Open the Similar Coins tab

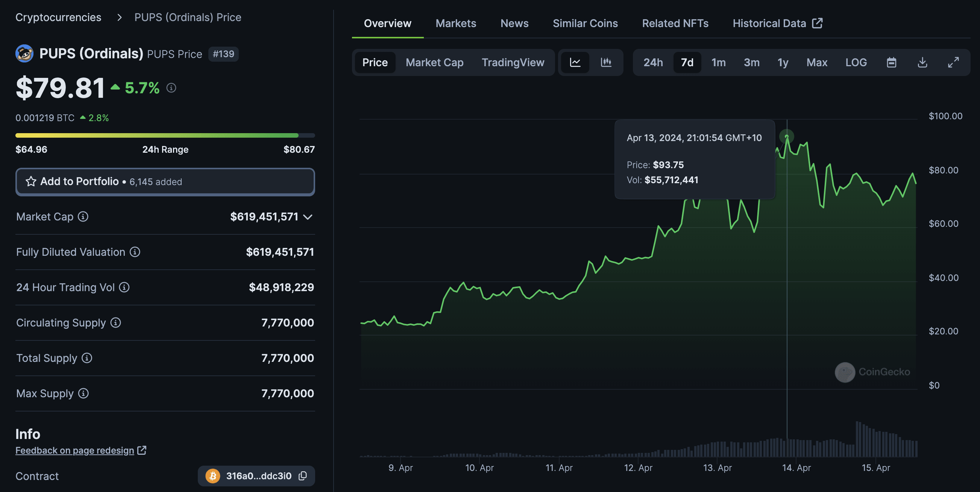click(x=585, y=23)
